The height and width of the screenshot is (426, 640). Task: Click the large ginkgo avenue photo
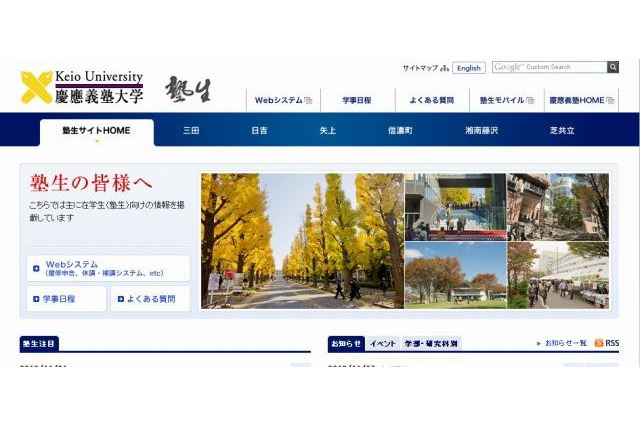click(x=302, y=241)
